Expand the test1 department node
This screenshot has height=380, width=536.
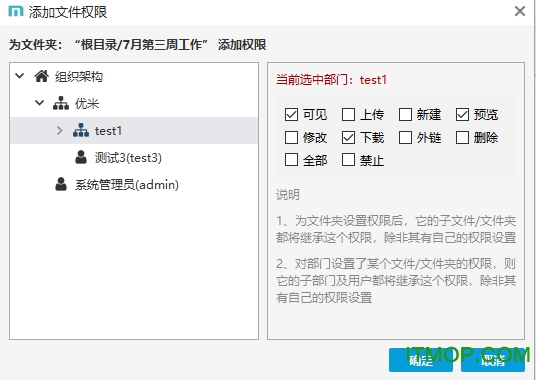pos(59,130)
